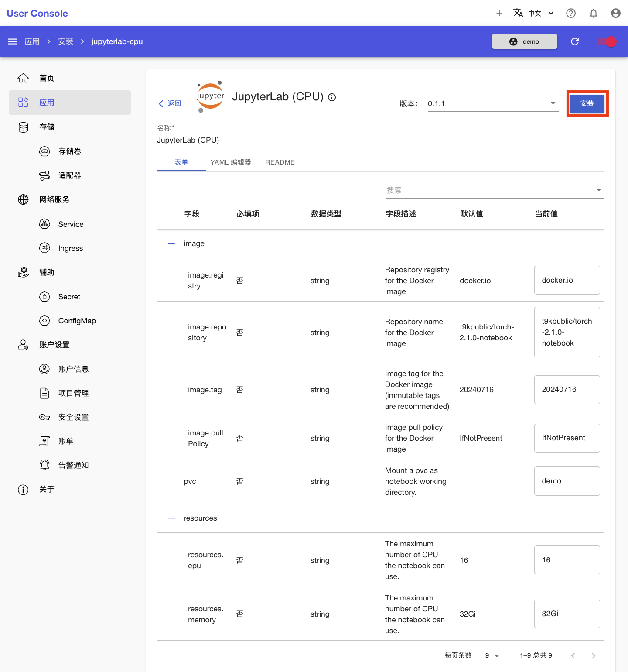Click the Service hexagon icon
This screenshot has width=628, height=672.
[x=44, y=224]
